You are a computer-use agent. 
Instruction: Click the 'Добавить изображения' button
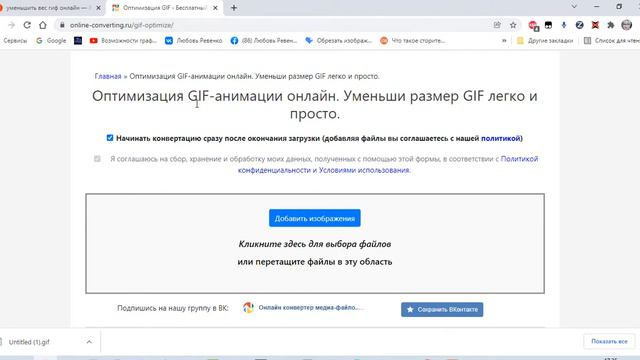pyautogui.click(x=315, y=218)
